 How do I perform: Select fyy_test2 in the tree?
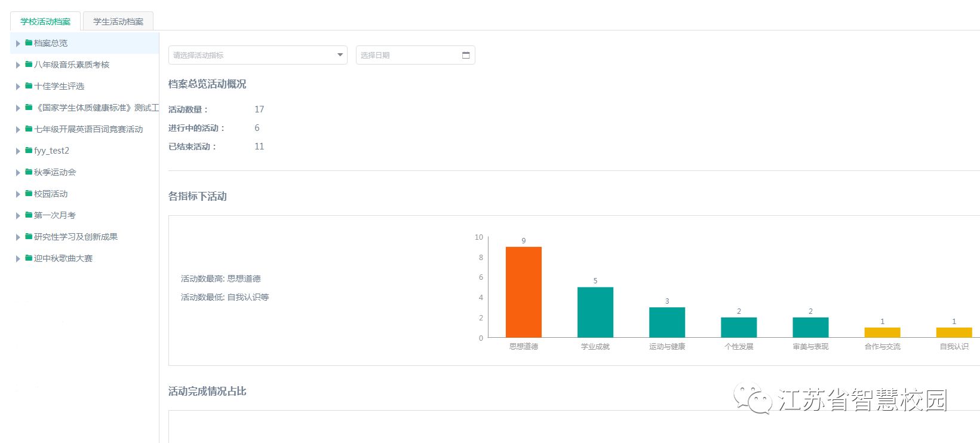click(51, 151)
